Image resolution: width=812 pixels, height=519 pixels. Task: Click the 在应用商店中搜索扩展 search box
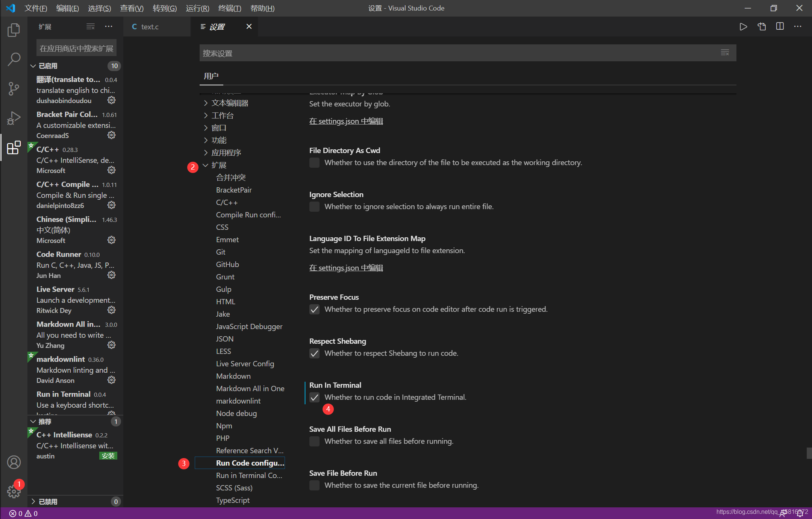pos(76,49)
